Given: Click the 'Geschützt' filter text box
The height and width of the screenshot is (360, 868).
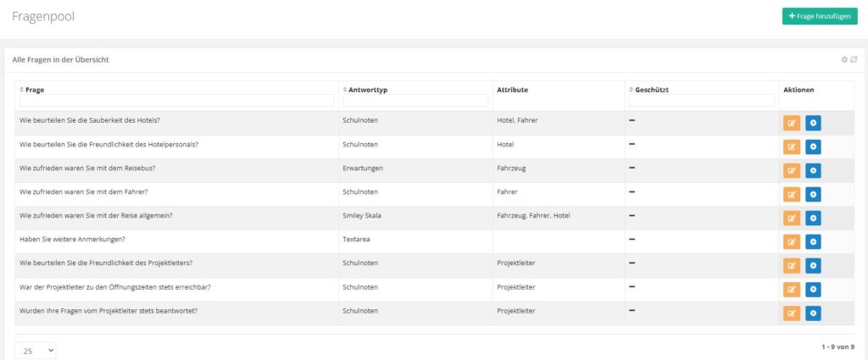Looking at the screenshot, I should click(x=701, y=101).
